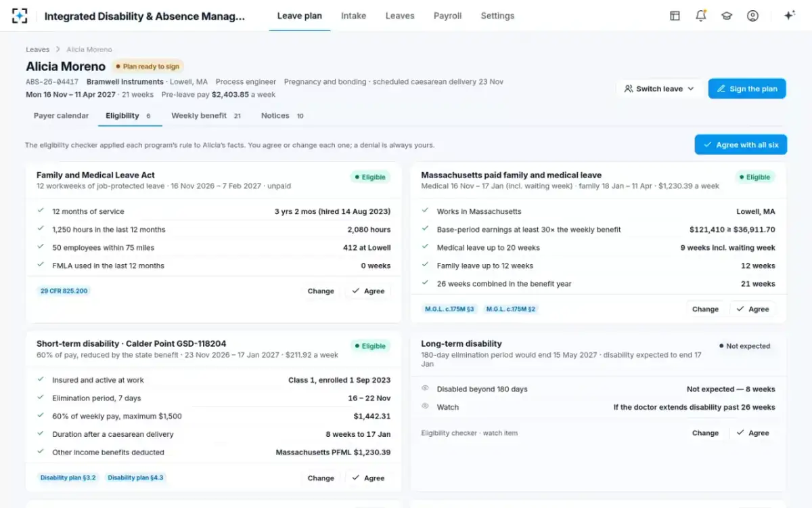The height and width of the screenshot is (508, 812).
Task: Agree with the Short-term disability card
Action: pos(368,478)
